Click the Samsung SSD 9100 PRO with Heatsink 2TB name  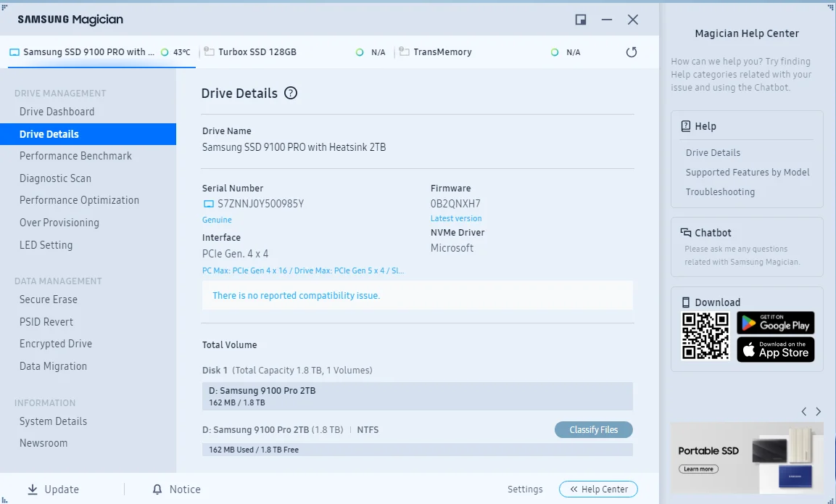point(294,147)
